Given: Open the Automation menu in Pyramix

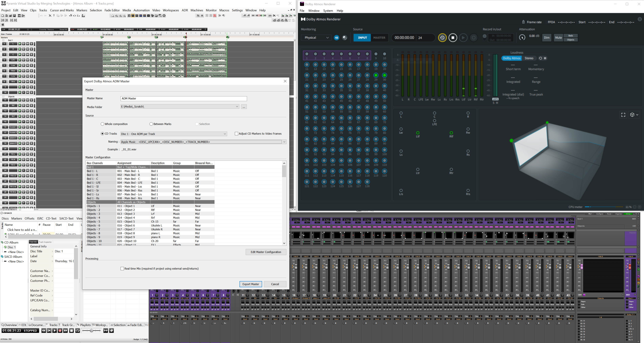Looking at the screenshot, I should (x=141, y=10).
